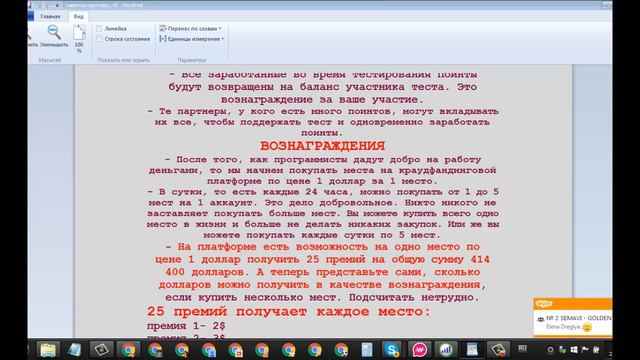The image size is (640, 360).
Task: Open the Skype taskbar icon
Action: tap(391, 350)
